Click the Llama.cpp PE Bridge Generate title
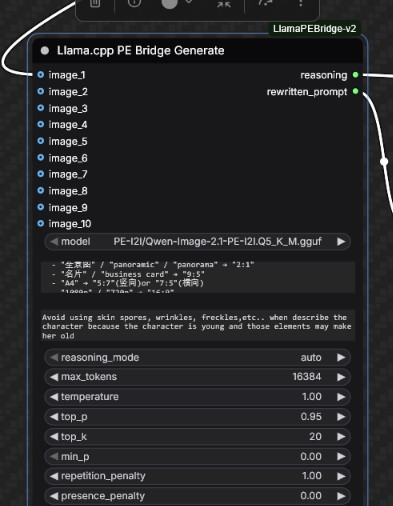The height and width of the screenshot is (506, 393). 140,51
